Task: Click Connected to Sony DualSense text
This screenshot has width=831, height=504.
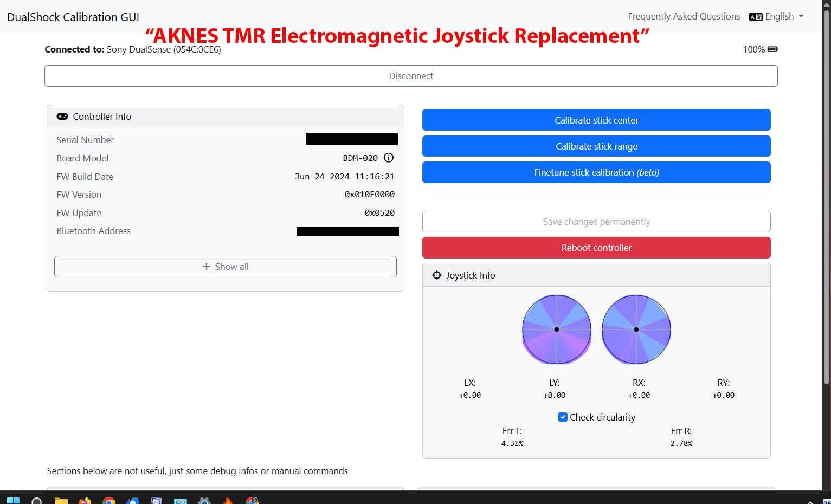Action: [133, 49]
